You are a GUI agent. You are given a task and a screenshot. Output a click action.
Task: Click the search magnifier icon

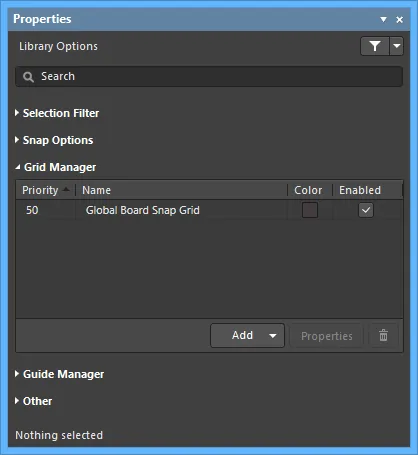pyautogui.click(x=28, y=77)
